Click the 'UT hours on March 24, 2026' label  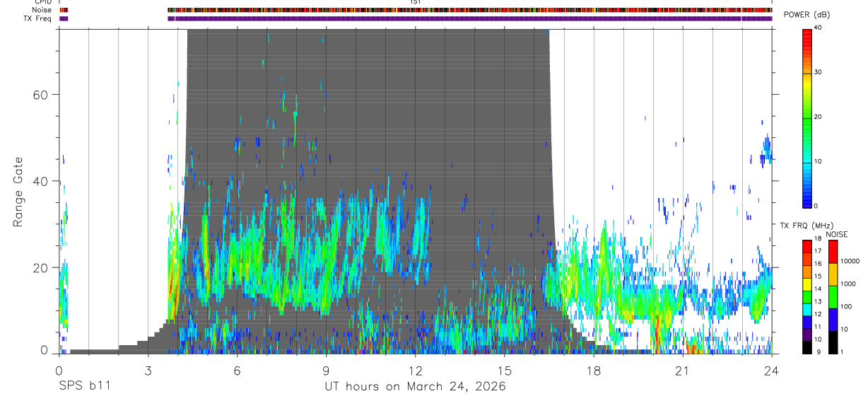pos(415,387)
